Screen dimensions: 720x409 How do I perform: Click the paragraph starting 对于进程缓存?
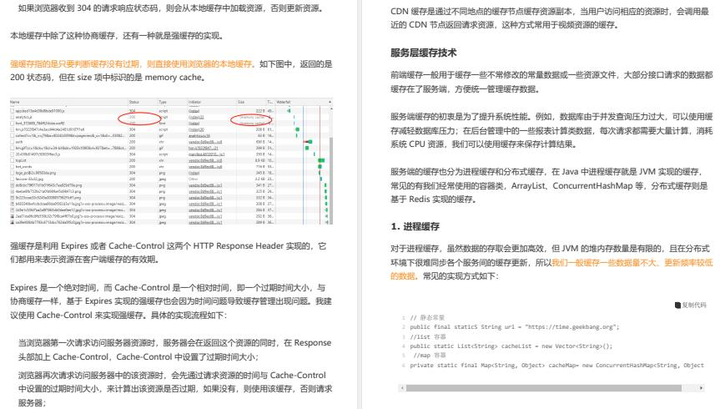click(x=551, y=262)
